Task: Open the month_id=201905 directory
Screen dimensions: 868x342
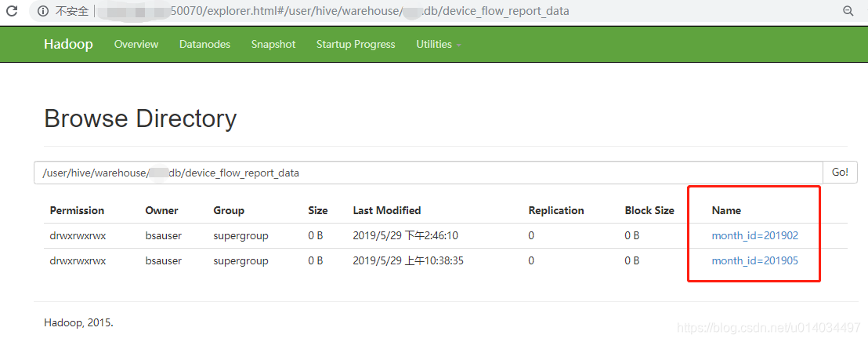Action: tap(755, 260)
